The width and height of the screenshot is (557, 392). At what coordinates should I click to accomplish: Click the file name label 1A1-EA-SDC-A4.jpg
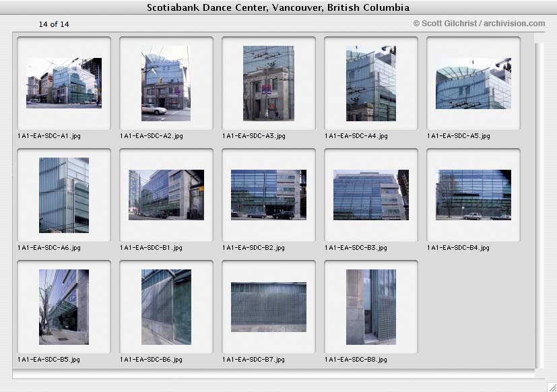click(x=356, y=136)
